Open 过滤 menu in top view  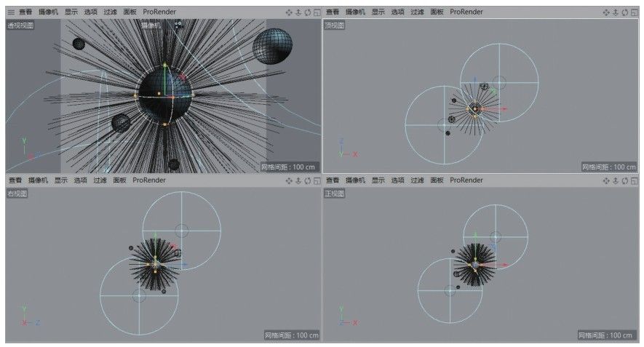click(417, 12)
